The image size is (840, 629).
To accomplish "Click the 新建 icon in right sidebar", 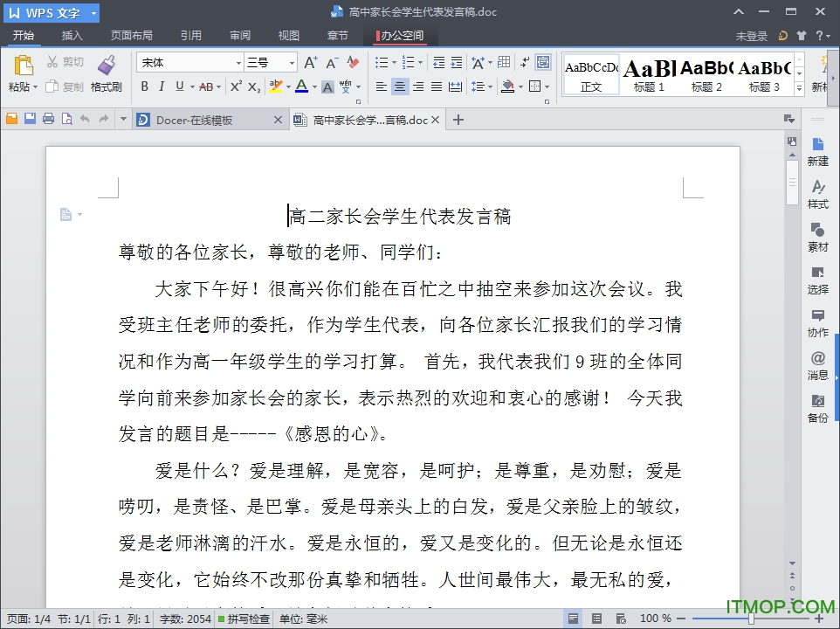I will pyautogui.click(x=818, y=149).
